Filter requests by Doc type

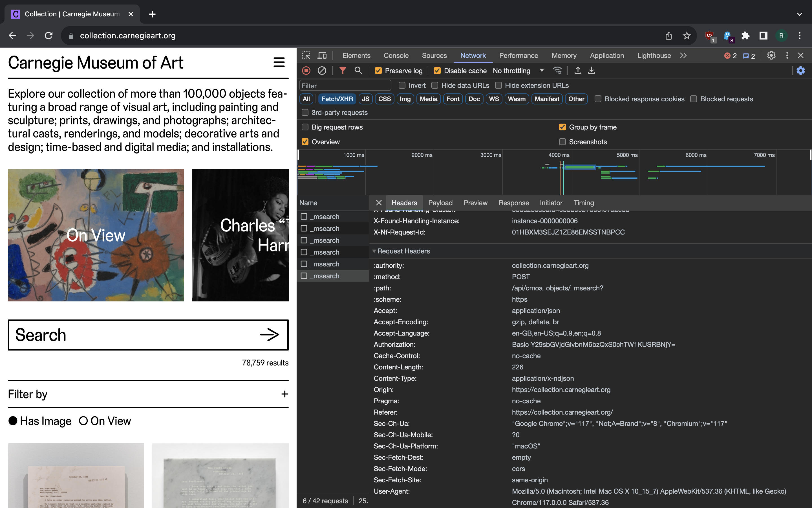pos(474,99)
